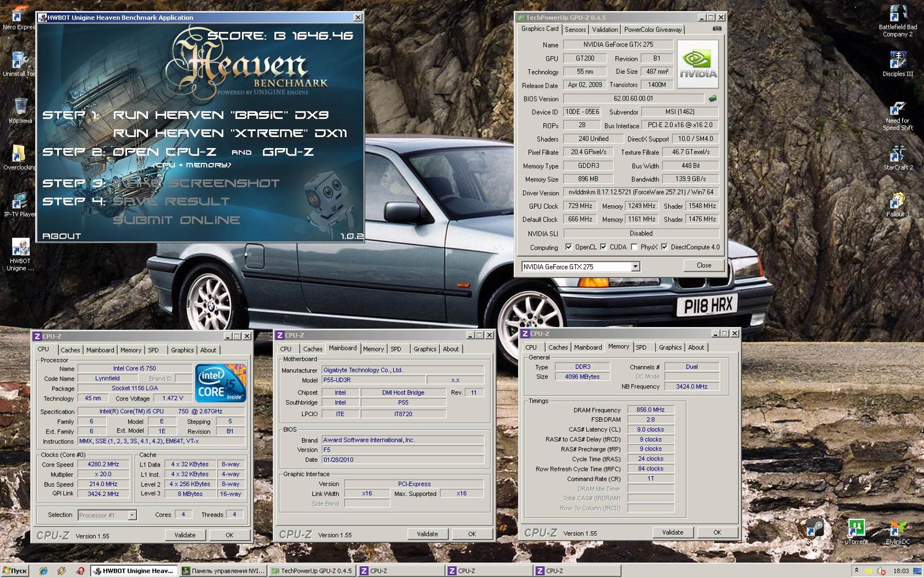Open the GPU selection dropdown in GPU-Z

coord(635,266)
